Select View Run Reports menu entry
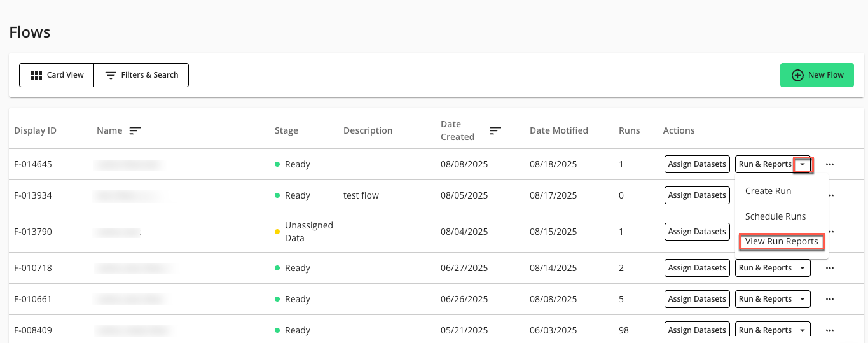The height and width of the screenshot is (343, 868). [x=781, y=242]
